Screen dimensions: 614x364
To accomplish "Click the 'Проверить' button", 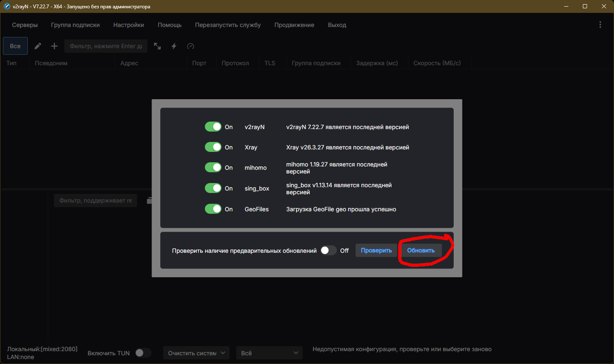I will click(x=376, y=250).
